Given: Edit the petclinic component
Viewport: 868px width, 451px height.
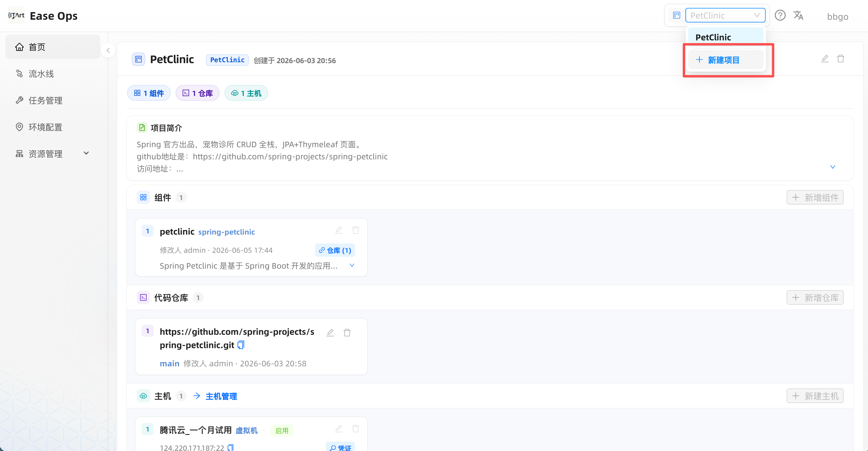Looking at the screenshot, I should pos(339,230).
